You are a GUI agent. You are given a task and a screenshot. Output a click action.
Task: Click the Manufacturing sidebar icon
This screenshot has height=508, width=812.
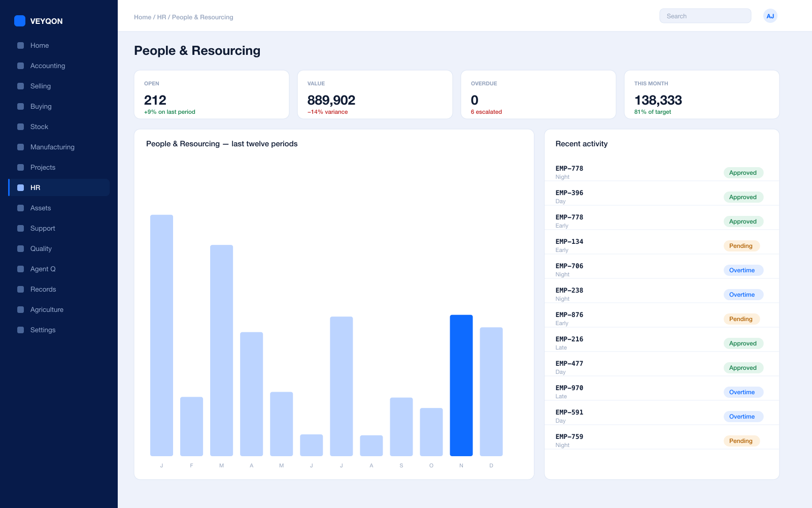point(20,147)
